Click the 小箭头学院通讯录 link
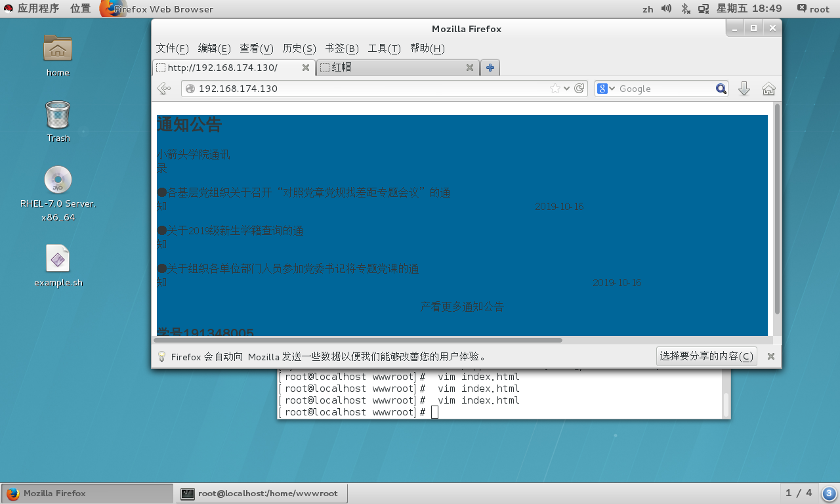 pyautogui.click(x=194, y=161)
